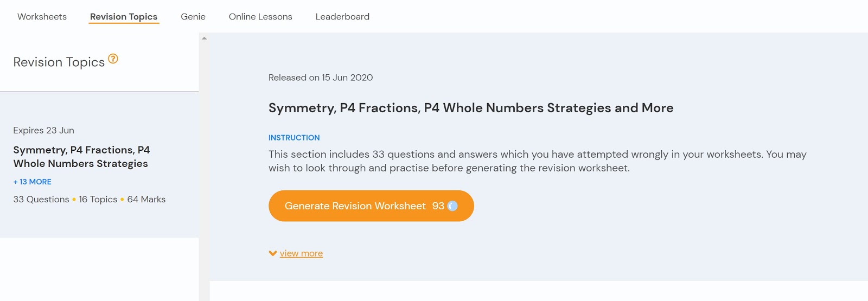Select the Symmetry, P4 Fractions sidebar topic

pos(81,157)
